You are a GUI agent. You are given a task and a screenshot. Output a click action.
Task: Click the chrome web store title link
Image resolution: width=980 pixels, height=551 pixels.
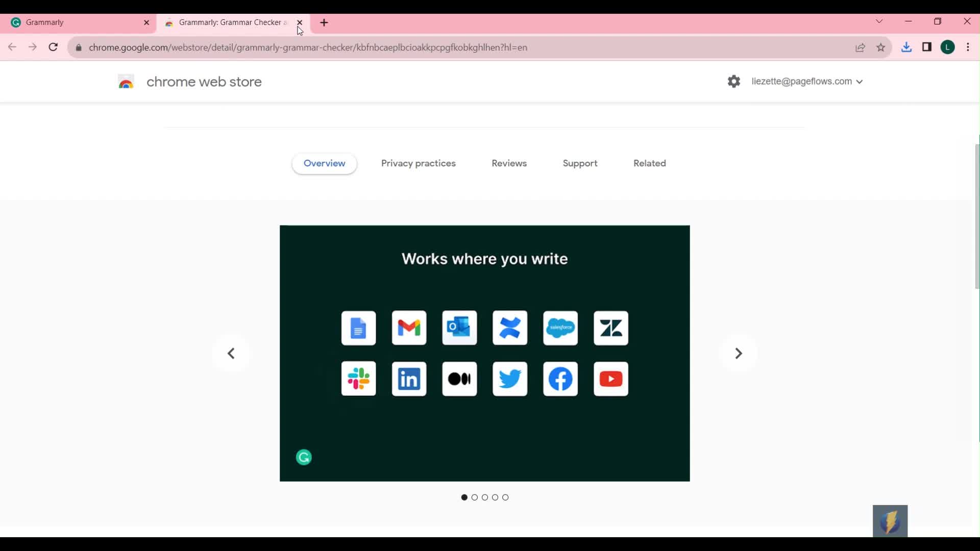(x=204, y=82)
